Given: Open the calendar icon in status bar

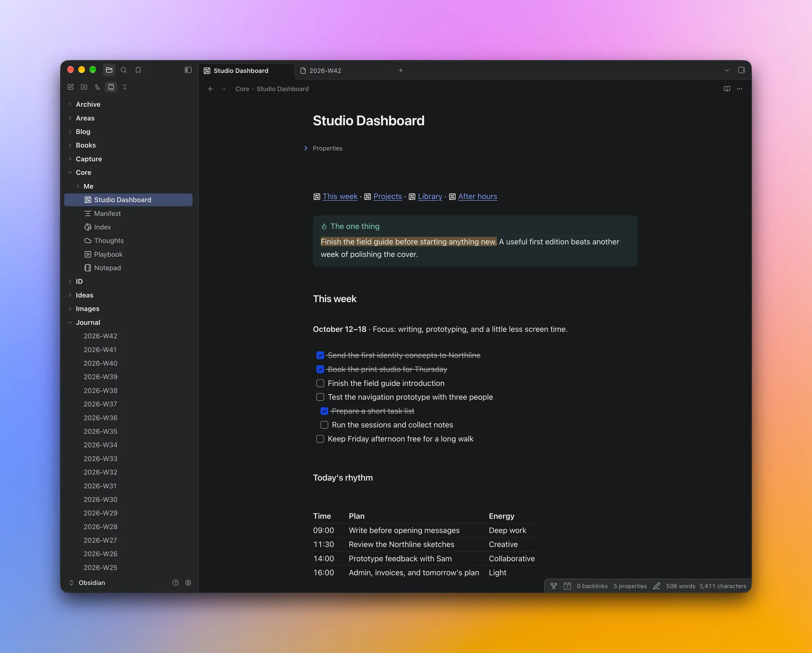Looking at the screenshot, I should (x=567, y=586).
